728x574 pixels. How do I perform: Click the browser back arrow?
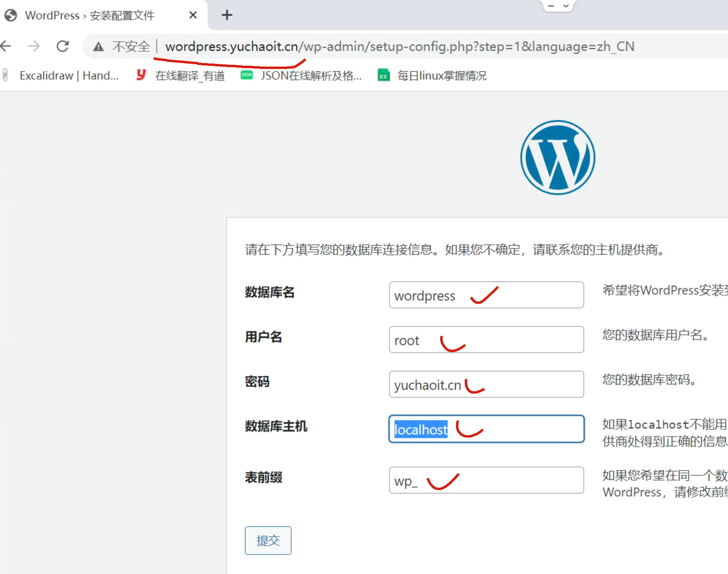[6, 46]
